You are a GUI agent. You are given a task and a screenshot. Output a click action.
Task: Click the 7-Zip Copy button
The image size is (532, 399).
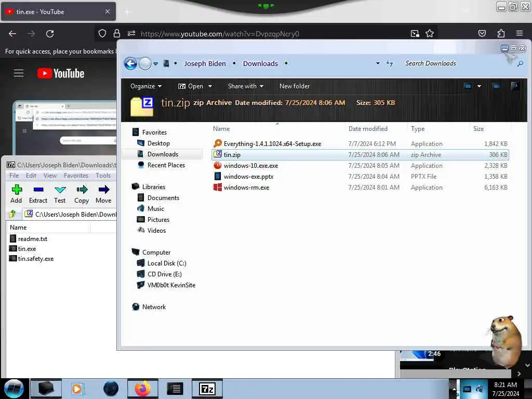pyautogui.click(x=82, y=194)
